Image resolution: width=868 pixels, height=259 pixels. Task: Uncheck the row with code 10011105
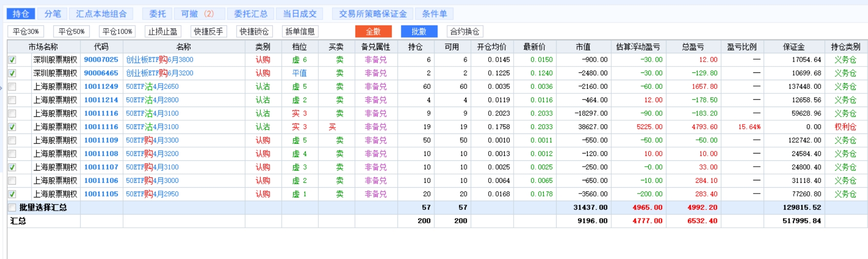(x=12, y=194)
